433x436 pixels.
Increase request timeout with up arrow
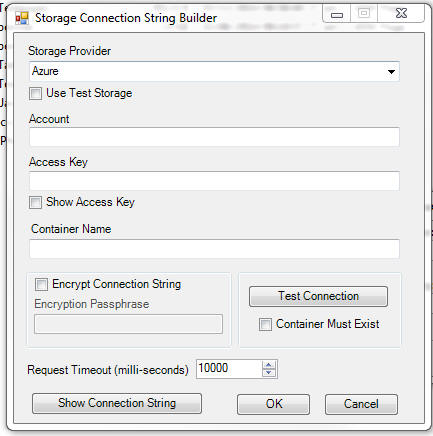click(269, 365)
